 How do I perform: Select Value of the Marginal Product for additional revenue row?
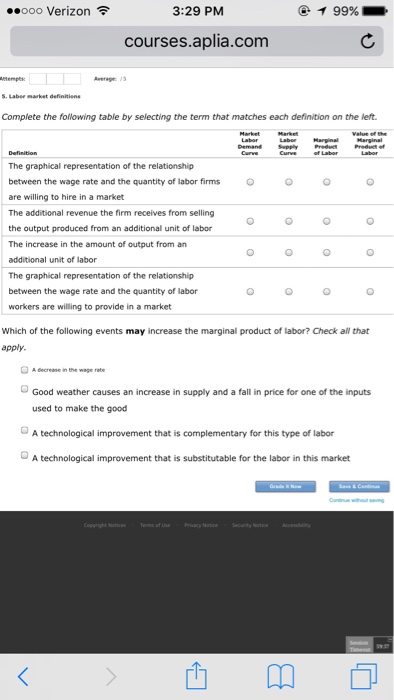point(370,221)
